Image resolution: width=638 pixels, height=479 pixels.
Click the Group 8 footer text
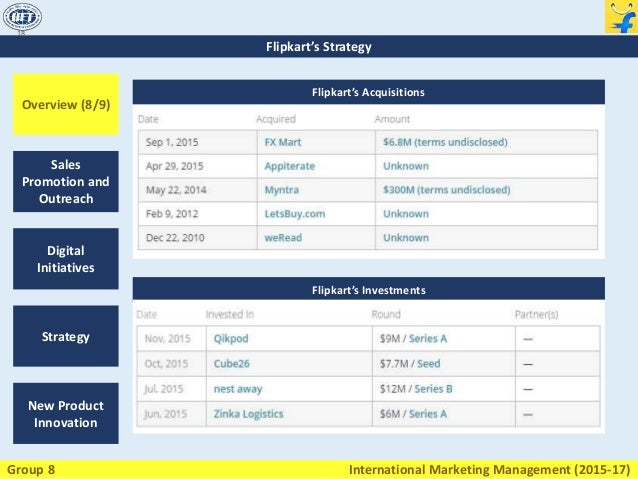pos(31,470)
